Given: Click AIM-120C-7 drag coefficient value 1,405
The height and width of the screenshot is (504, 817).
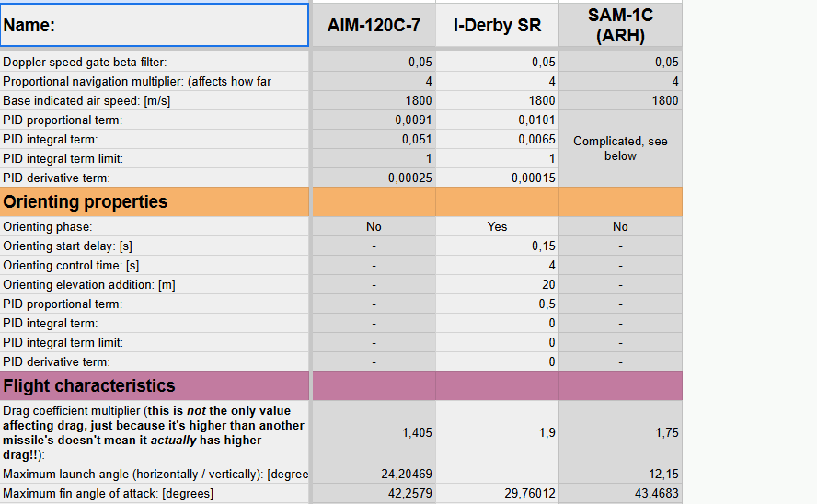Looking at the screenshot, I should coord(374,432).
